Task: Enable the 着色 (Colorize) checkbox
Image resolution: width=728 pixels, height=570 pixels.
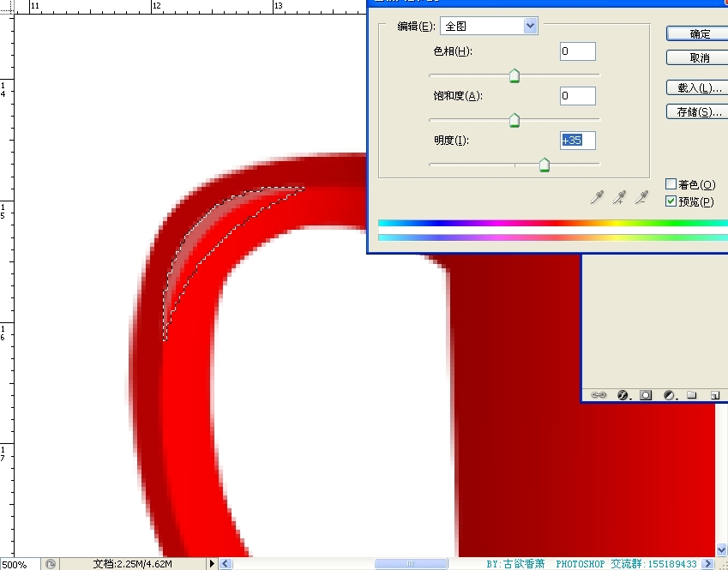Action: coord(671,184)
